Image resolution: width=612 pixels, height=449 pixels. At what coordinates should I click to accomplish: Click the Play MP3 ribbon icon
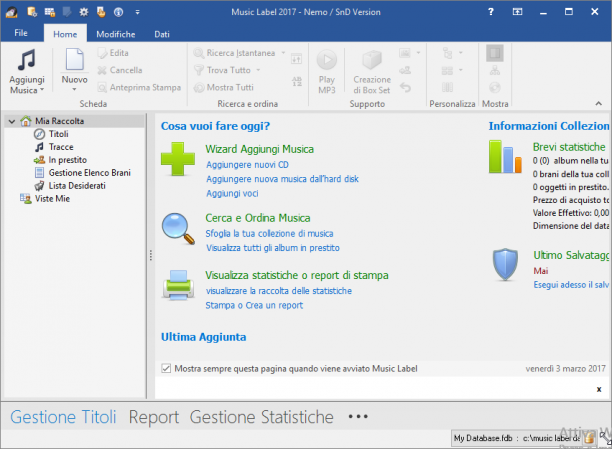point(327,60)
